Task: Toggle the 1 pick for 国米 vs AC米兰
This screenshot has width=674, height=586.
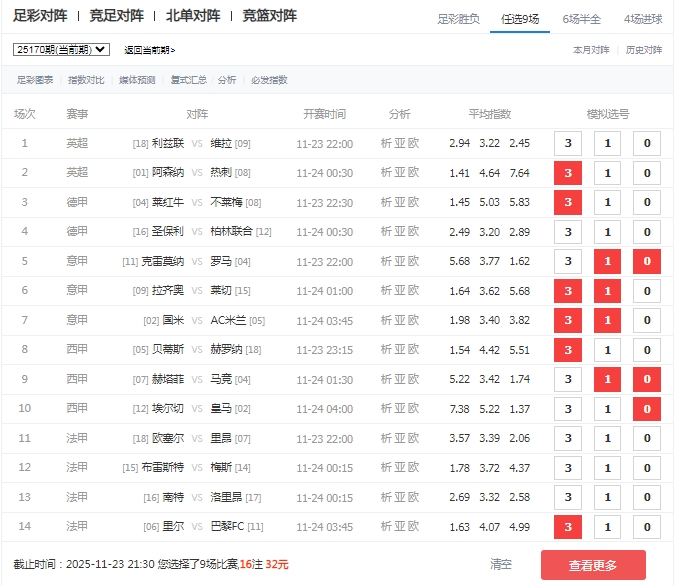Action: click(607, 320)
